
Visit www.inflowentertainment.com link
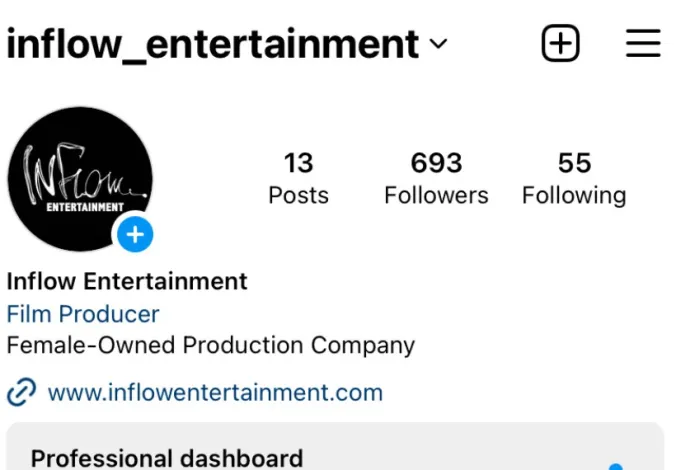215,392
